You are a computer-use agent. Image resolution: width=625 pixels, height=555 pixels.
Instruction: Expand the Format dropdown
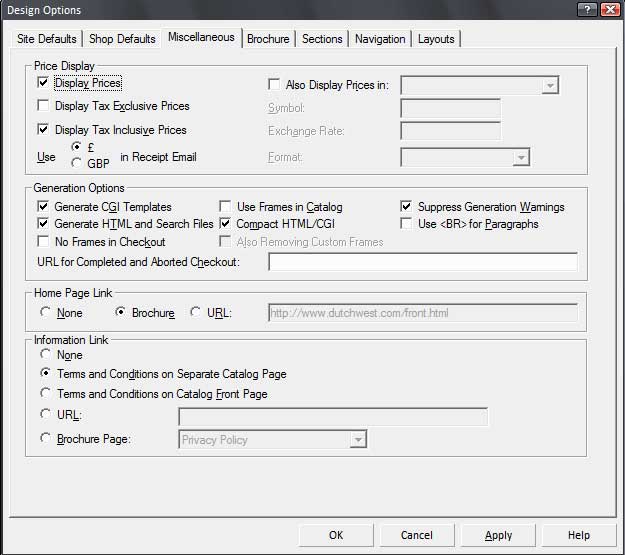(x=520, y=157)
